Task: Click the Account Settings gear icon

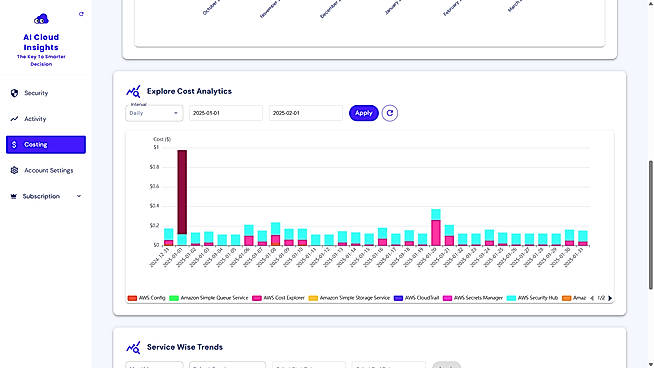Action: tap(15, 170)
